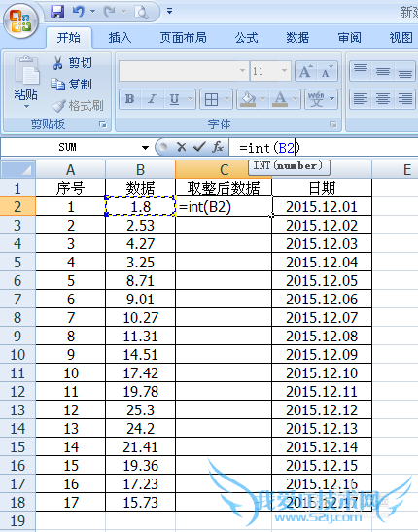Set top vertical alignment

point(361,71)
